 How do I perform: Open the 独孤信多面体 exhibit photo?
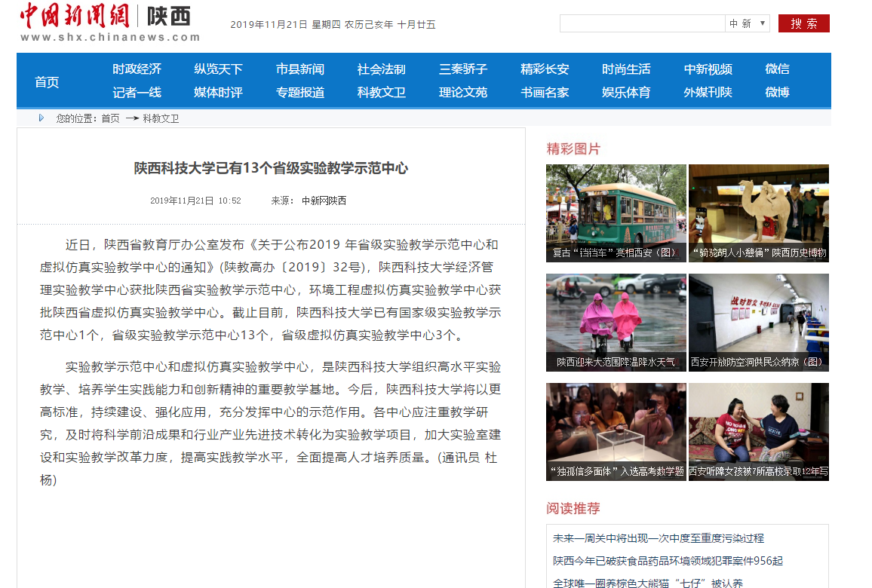coord(616,431)
